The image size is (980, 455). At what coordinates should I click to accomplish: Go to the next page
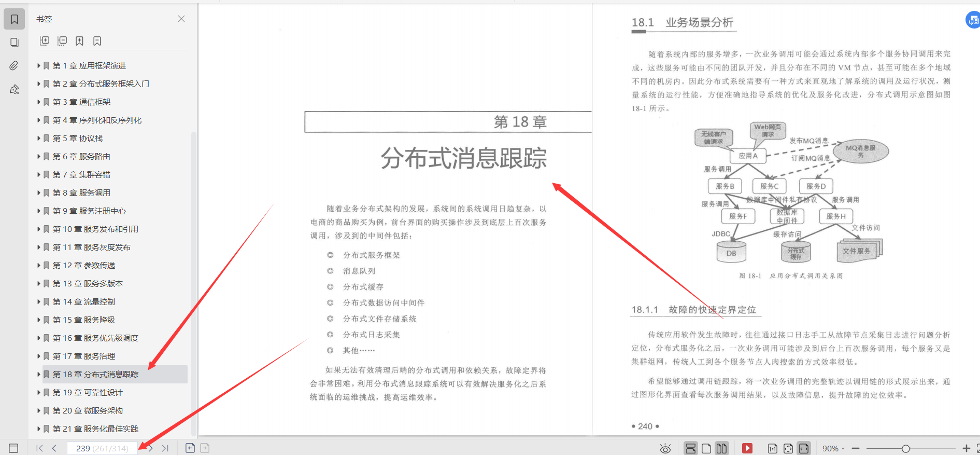pyautogui.click(x=151, y=448)
